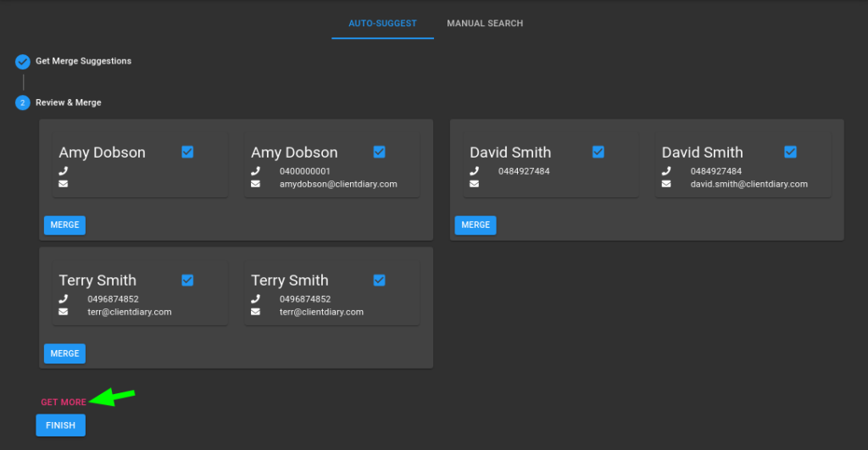Click the Get More link

click(64, 402)
